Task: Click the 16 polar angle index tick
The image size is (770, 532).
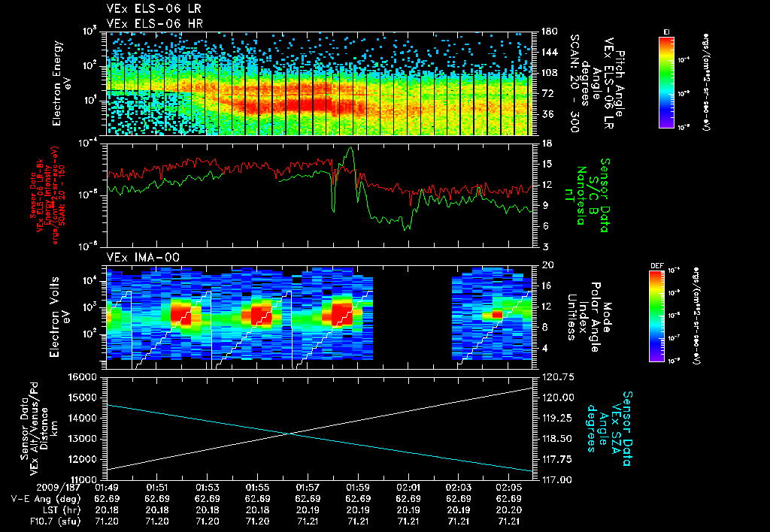Action: [x=547, y=286]
